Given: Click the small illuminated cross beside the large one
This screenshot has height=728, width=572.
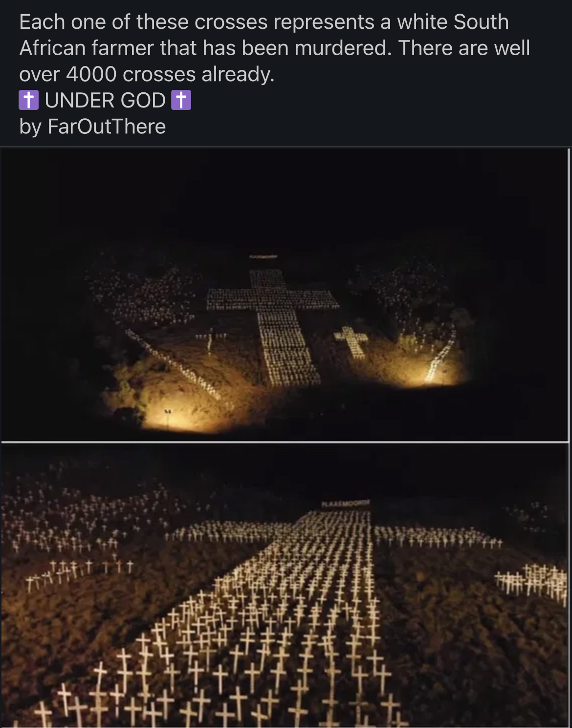Looking at the screenshot, I should 351,341.
